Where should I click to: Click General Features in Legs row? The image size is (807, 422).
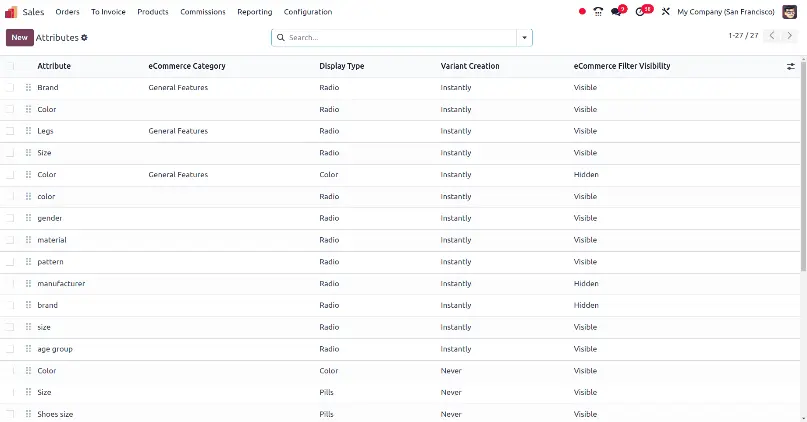[x=178, y=131]
